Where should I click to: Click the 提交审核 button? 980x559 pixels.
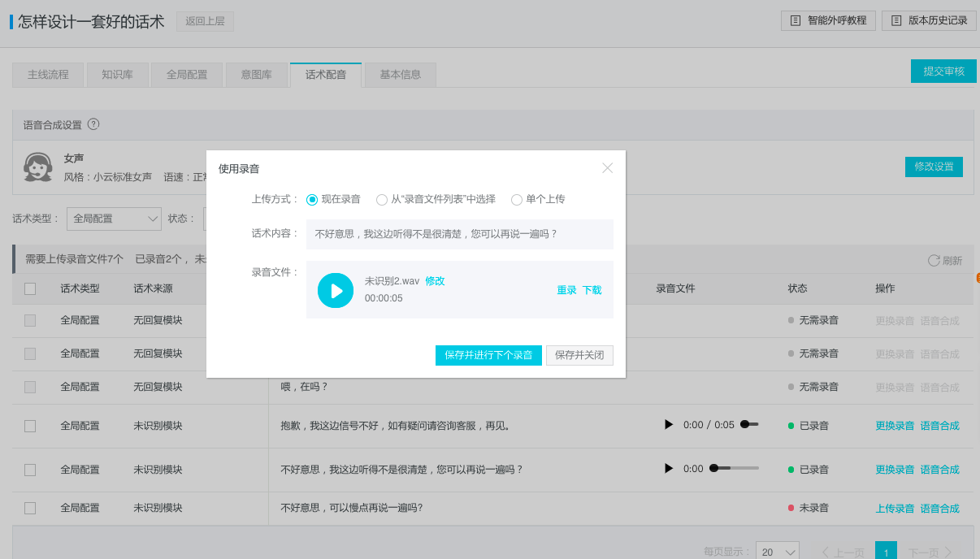943,71
